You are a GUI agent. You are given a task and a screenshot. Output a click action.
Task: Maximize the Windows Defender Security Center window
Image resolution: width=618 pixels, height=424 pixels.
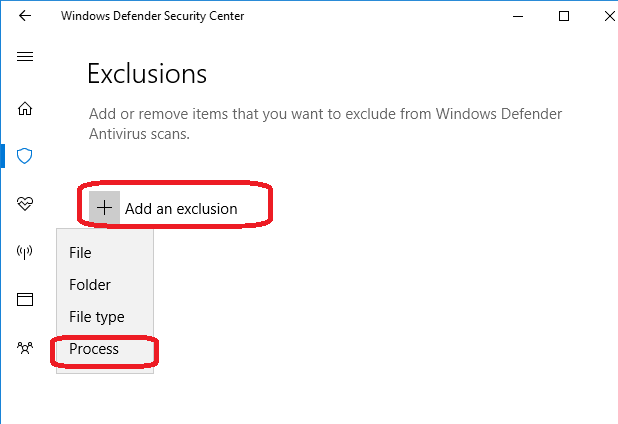564,16
